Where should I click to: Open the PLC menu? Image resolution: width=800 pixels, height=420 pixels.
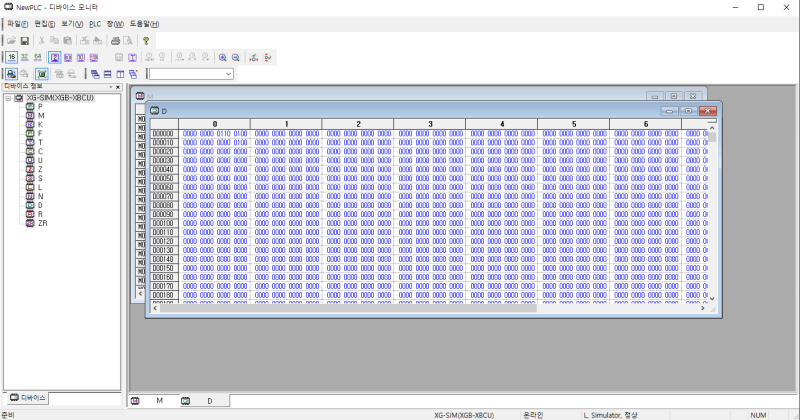[x=95, y=24]
